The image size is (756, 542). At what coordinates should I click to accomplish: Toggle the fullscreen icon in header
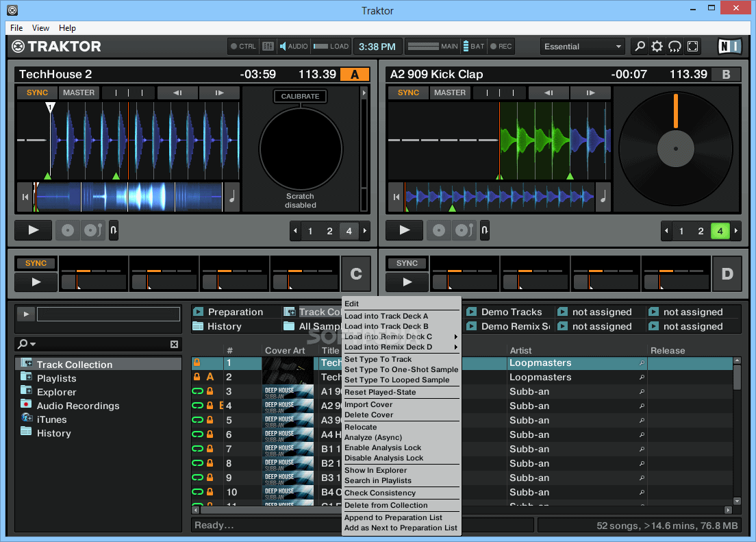coord(692,47)
